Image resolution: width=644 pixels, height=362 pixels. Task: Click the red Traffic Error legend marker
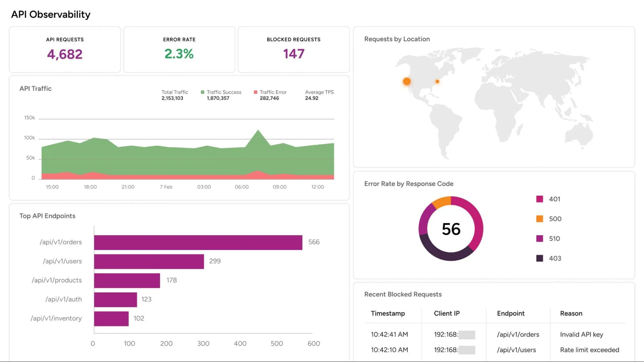(x=255, y=92)
